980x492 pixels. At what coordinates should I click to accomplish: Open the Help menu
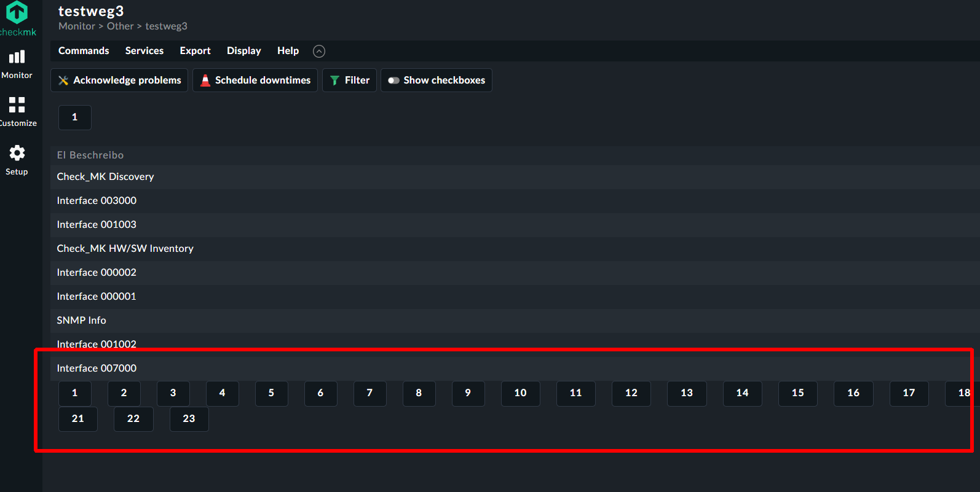pos(288,51)
